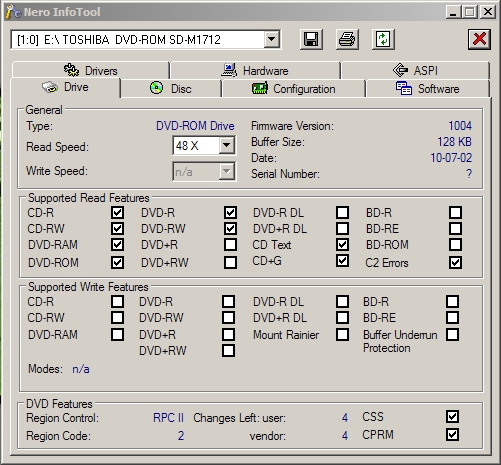Click the save floppy disk icon
The height and width of the screenshot is (465, 501).
pyautogui.click(x=311, y=39)
